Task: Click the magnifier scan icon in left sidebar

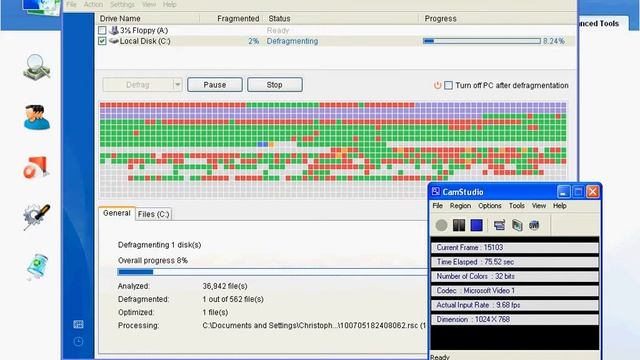Action: (36, 67)
